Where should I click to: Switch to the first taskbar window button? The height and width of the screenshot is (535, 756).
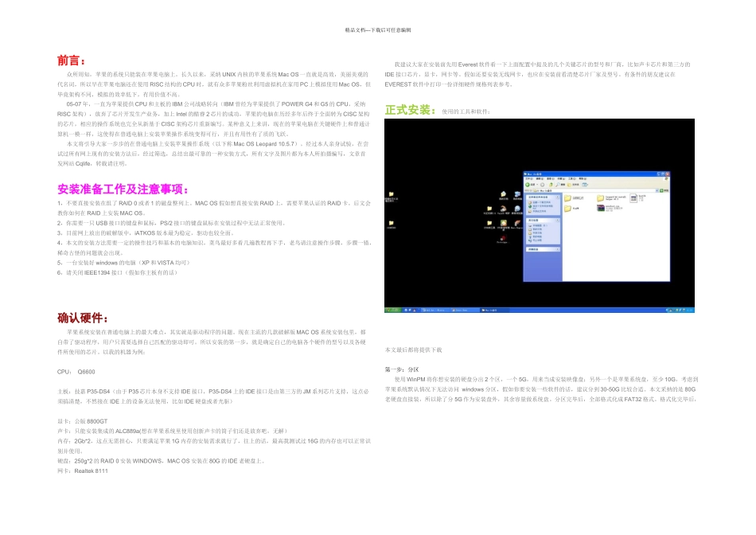434,310
